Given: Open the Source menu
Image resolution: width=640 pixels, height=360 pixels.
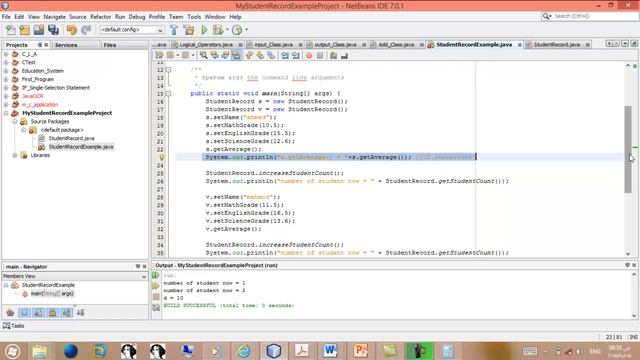Looking at the screenshot, I should [78, 17].
